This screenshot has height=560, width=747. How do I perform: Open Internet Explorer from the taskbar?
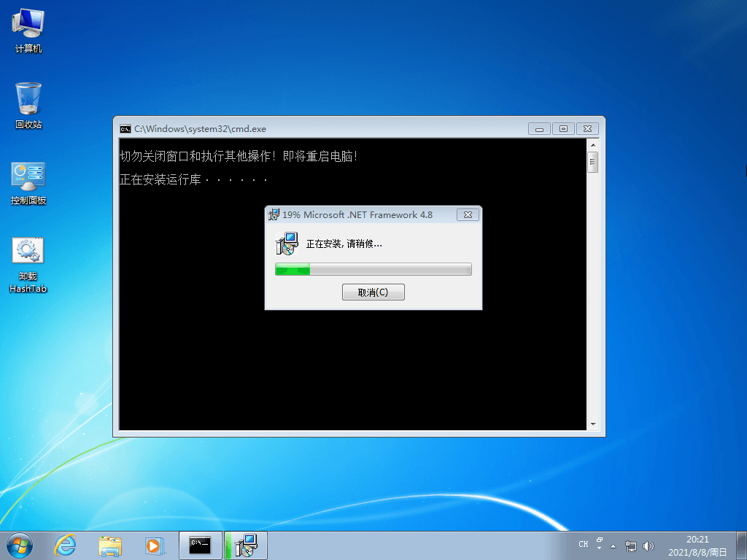(x=65, y=545)
